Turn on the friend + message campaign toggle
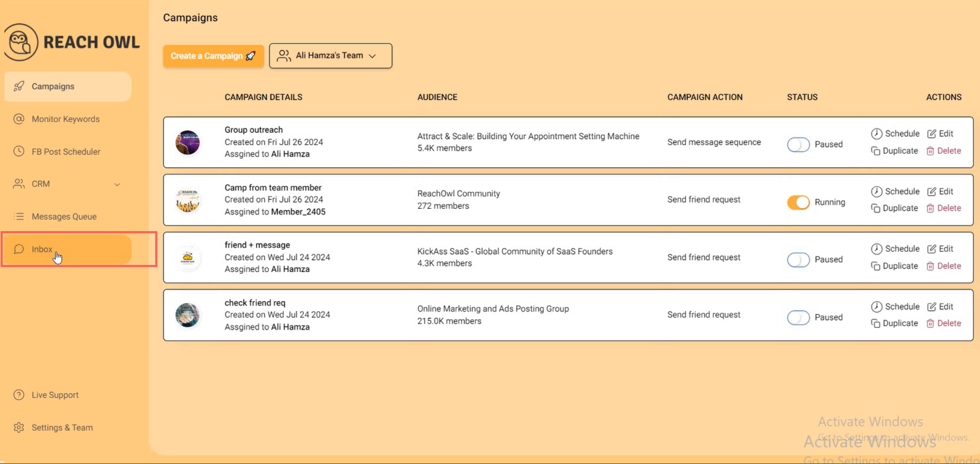 pos(798,260)
